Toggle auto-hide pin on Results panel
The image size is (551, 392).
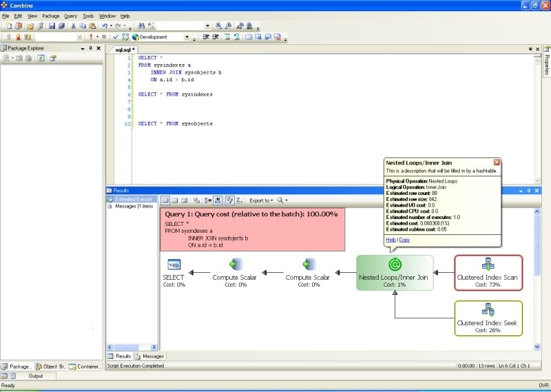coord(529,190)
